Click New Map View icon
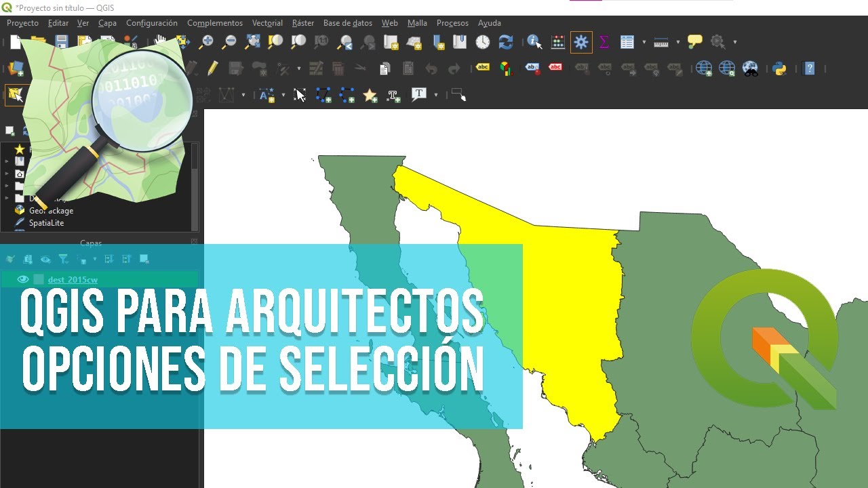Image resolution: width=868 pixels, height=488 pixels. click(391, 42)
